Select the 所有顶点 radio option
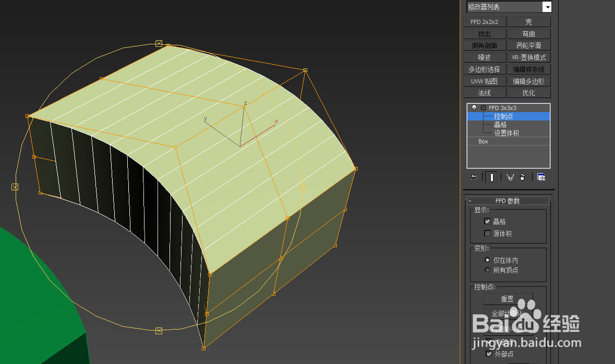The image size is (615, 364). (x=487, y=270)
